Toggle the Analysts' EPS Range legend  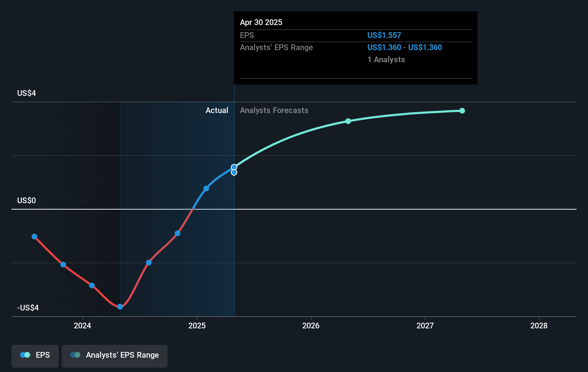click(x=115, y=356)
